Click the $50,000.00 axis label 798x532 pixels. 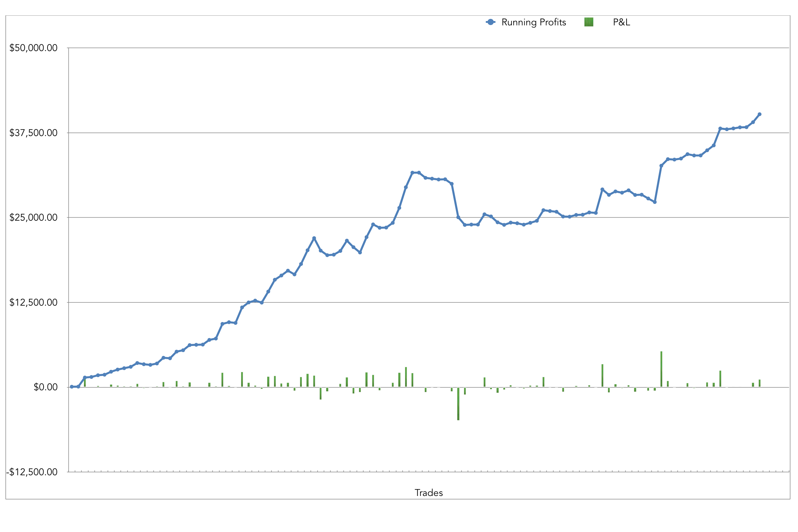tap(34, 48)
